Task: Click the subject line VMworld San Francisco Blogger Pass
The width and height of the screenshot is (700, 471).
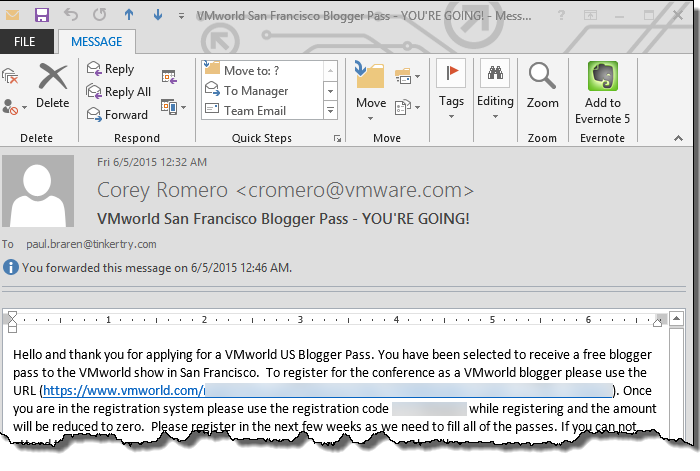Action: pos(283,219)
